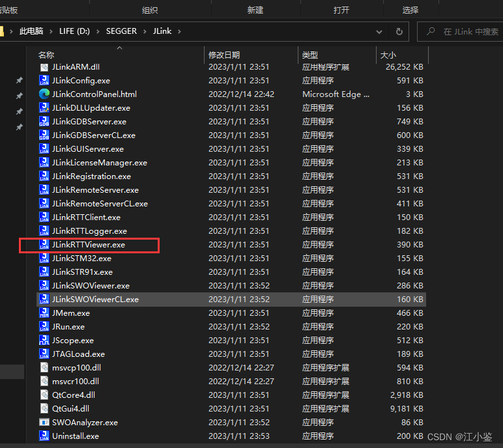This screenshot has height=448, width=503.
Task: Go to SEGGER folder in the breadcrumb
Action: [x=121, y=31]
